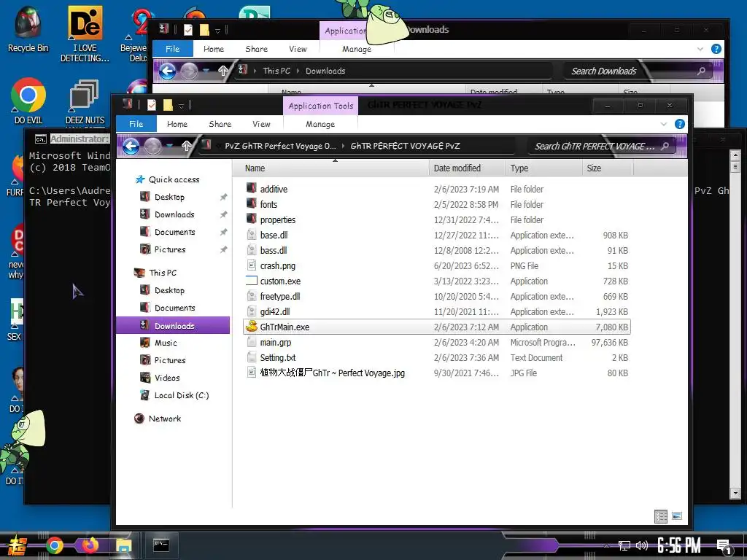Open File Explorer on the taskbar
Viewport: 747px width, 560px height.
(124, 545)
